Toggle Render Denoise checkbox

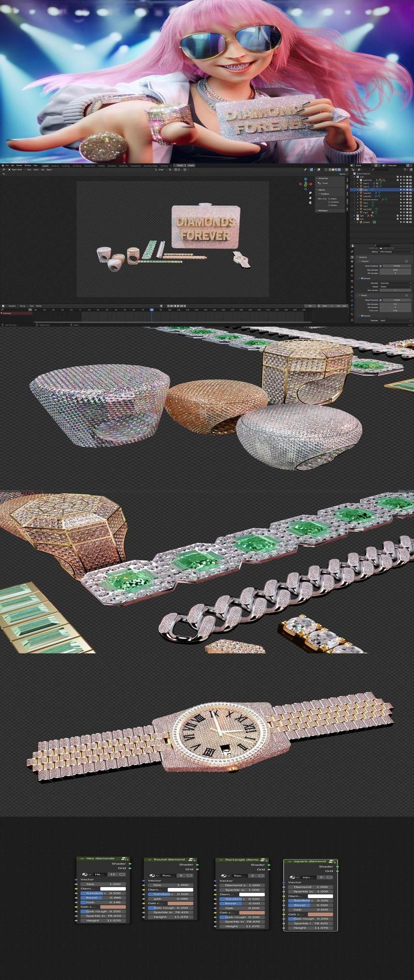pyautogui.click(x=362, y=316)
